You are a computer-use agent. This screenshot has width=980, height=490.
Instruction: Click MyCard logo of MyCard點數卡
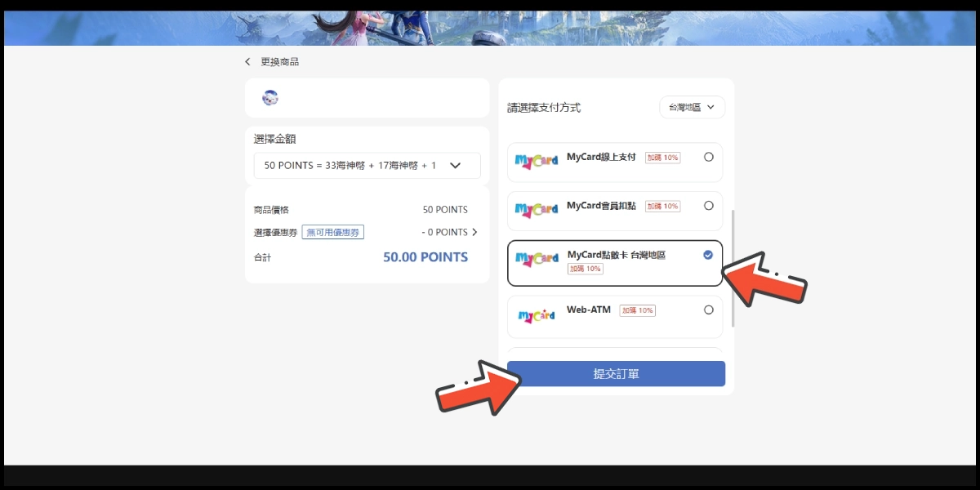(536, 260)
